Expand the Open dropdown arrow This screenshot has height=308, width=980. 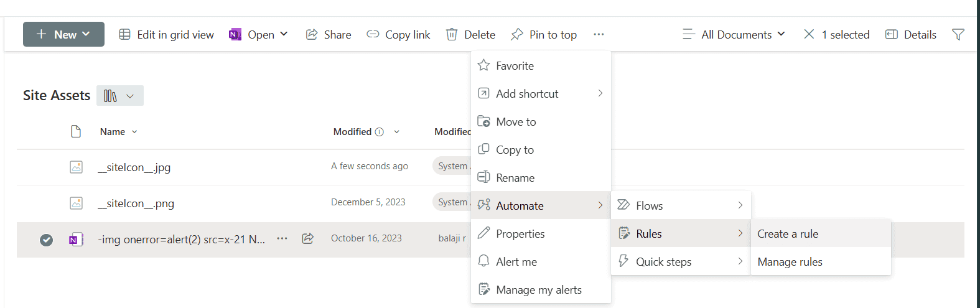[x=284, y=34]
